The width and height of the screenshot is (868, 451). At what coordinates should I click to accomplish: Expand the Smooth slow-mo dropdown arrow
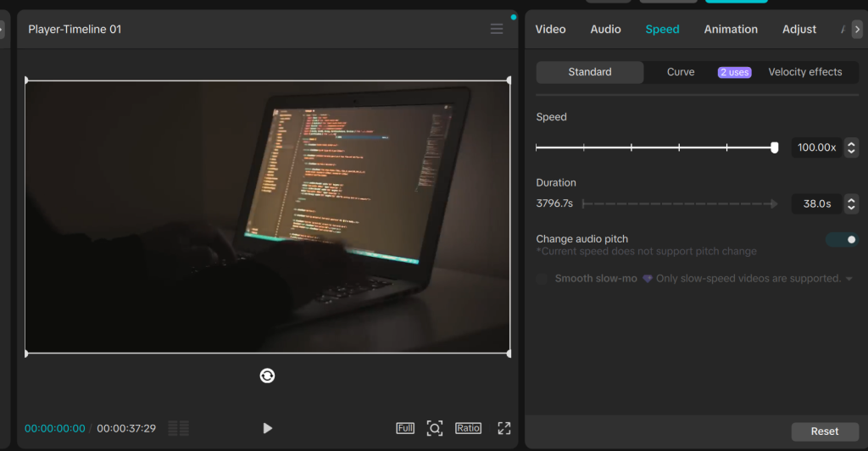pos(849,279)
